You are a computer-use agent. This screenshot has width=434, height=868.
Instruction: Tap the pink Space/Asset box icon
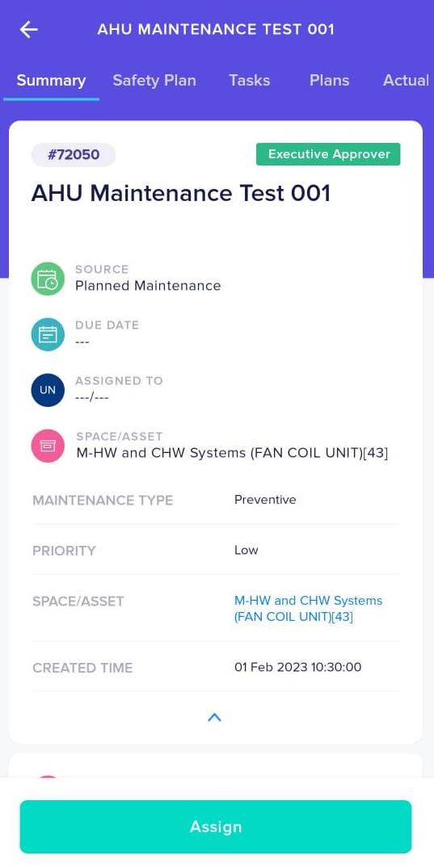[x=48, y=446]
